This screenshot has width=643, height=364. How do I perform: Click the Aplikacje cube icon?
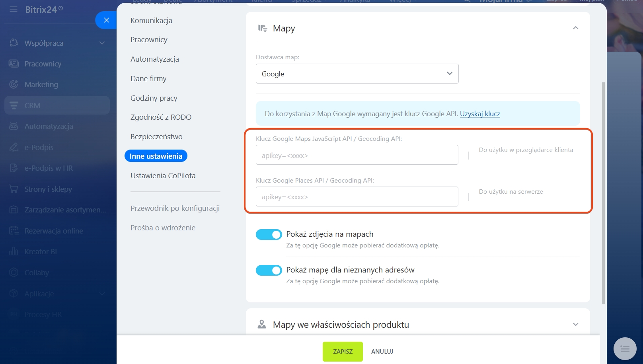point(14,294)
